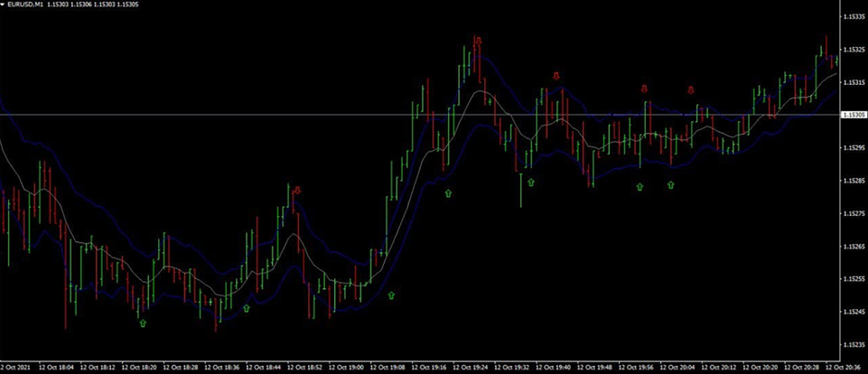Select the red sell arrow near 18:52
Image resolution: width=868 pixels, height=374 pixels.
[298, 191]
